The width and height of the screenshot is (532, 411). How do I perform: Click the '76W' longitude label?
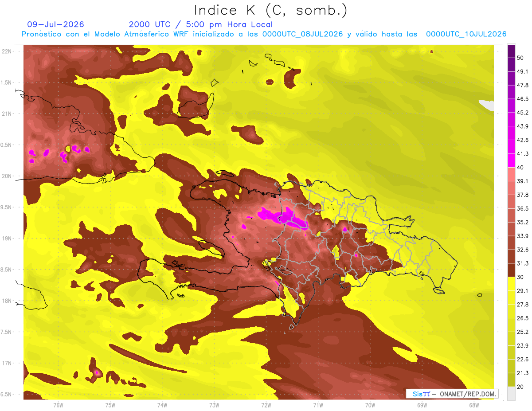pos(58,405)
